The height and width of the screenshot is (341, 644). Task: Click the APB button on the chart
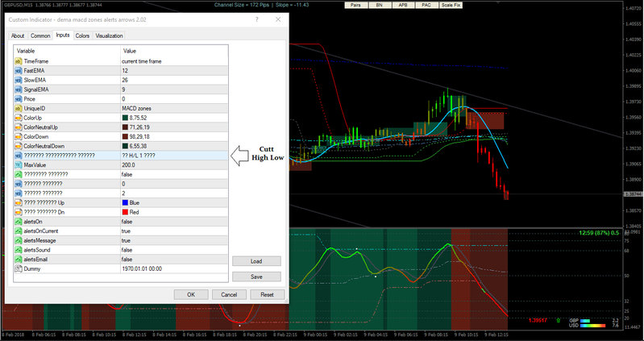point(403,6)
